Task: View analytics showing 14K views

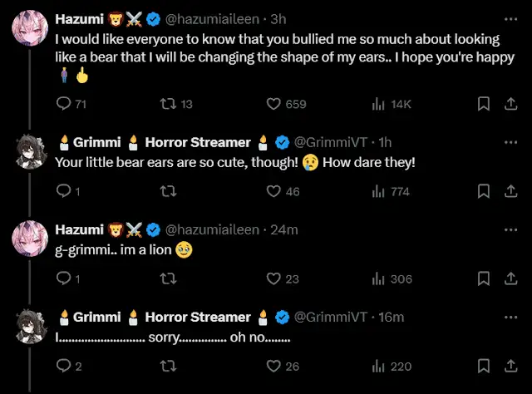Action: pyautogui.click(x=378, y=104)
